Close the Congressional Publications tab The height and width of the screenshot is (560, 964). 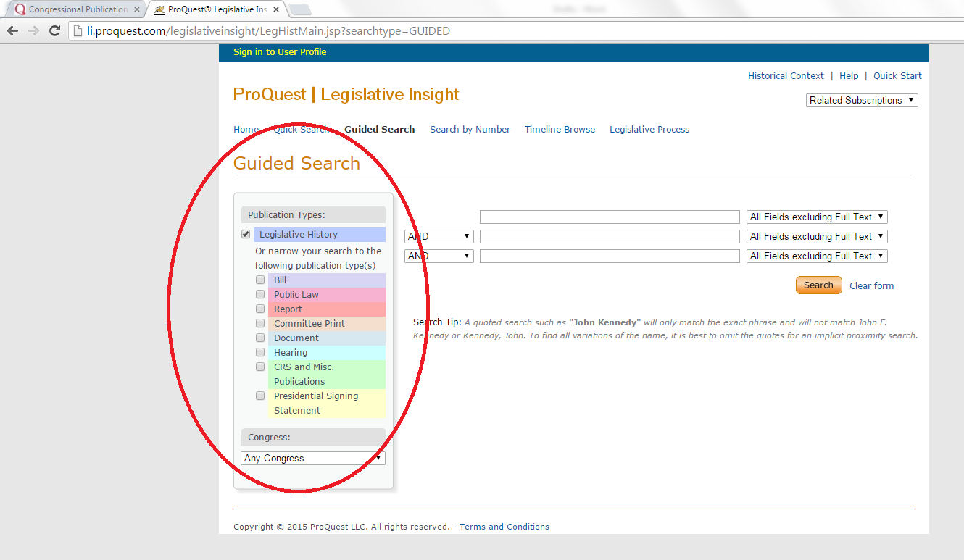click(137, 9)
